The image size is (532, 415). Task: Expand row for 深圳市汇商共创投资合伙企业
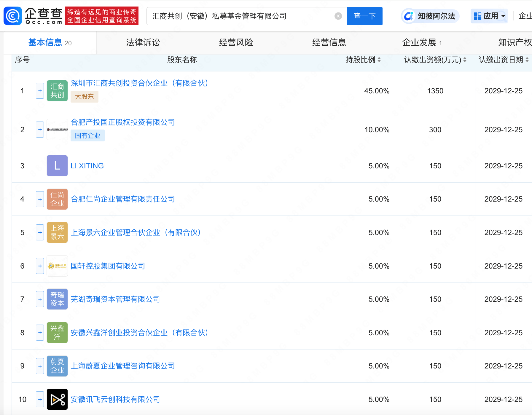(x=40, y=91)
